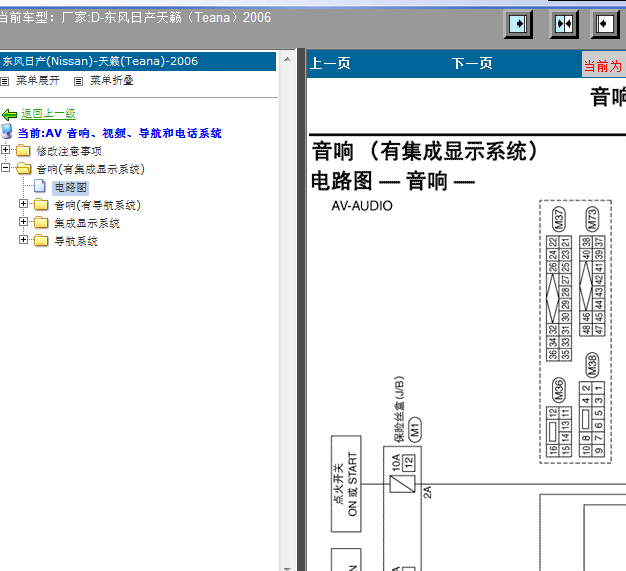Go to next page via 下一页
This screenshot has width=626, height=571.
[x=472, y=64]
